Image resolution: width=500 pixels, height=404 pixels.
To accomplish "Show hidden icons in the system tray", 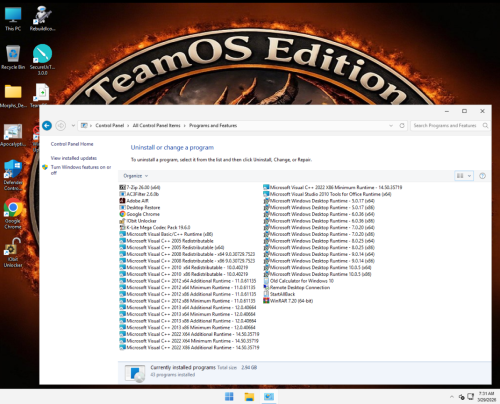I will pos(452,397).
